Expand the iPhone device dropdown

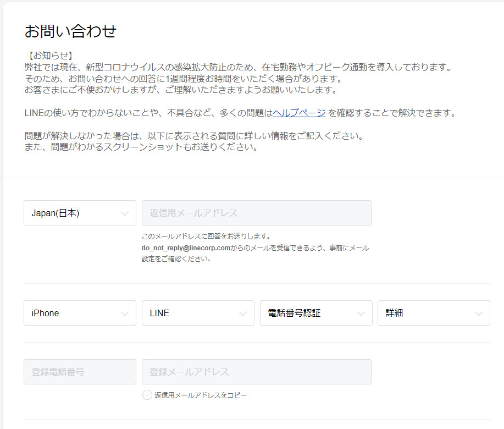pos(80,313)
